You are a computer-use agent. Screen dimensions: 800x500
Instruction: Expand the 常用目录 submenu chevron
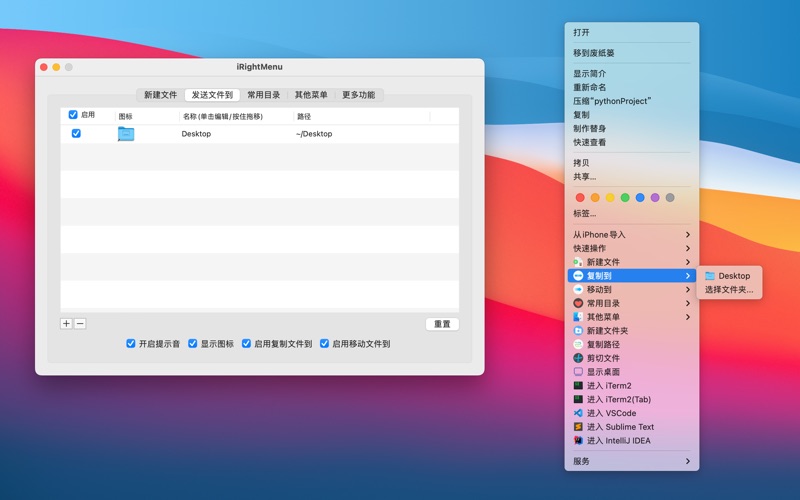(688, 304)
